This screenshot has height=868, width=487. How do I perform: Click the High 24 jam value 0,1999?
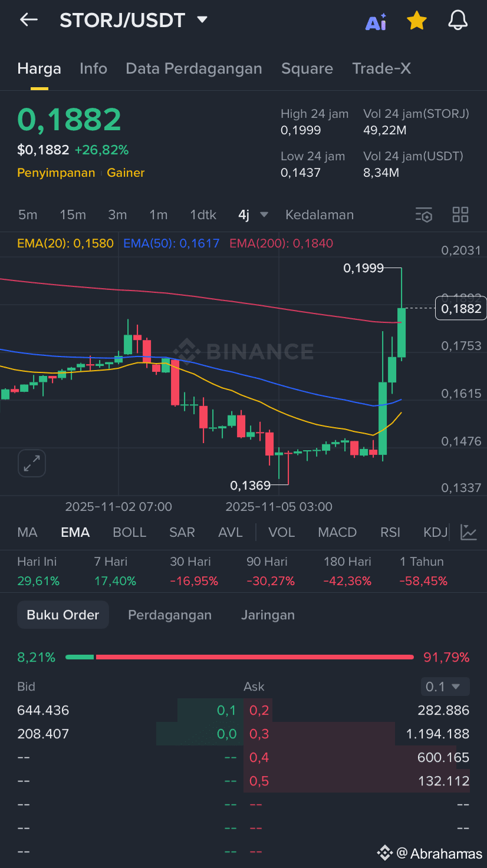point(301,130)
